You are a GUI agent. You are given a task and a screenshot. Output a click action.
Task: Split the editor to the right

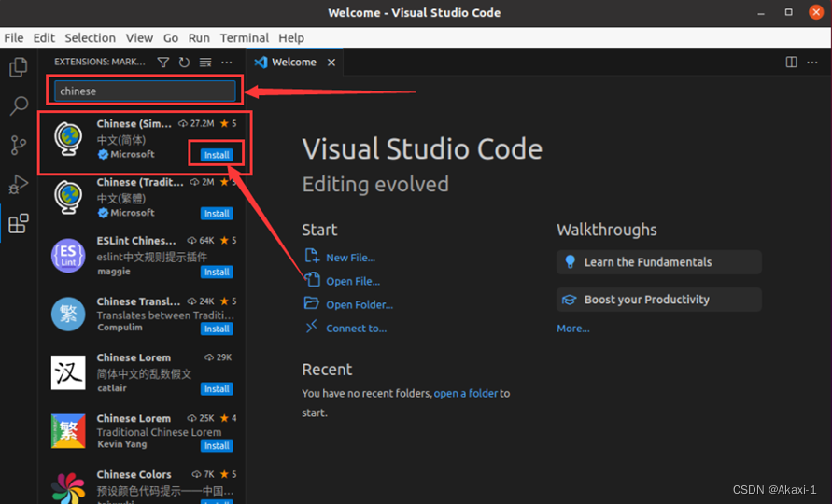[791, 63]
